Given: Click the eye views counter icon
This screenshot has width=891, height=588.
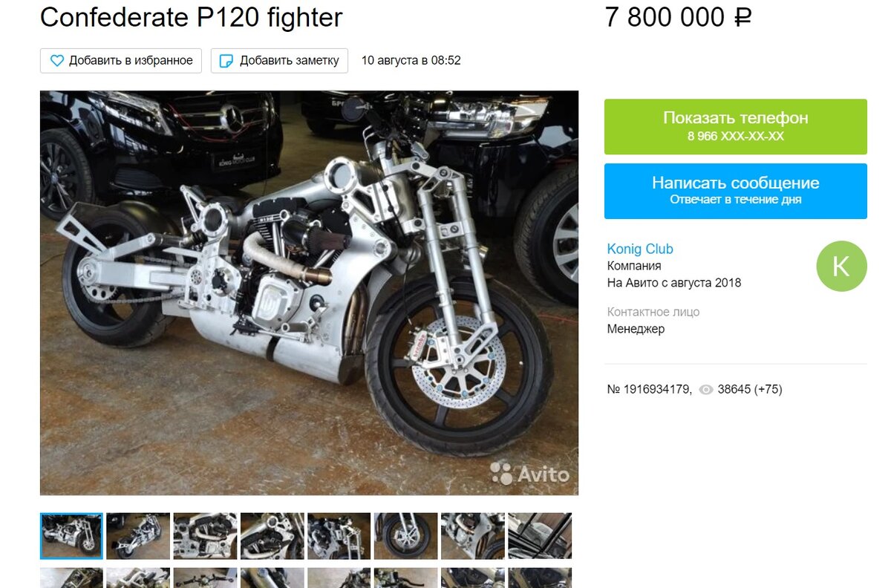Looking at the screenshot, I should 706,389.
